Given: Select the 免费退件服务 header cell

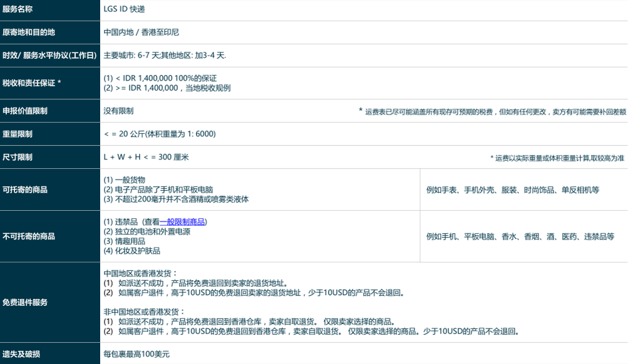Looking at the screenshot, I should 50,303.
